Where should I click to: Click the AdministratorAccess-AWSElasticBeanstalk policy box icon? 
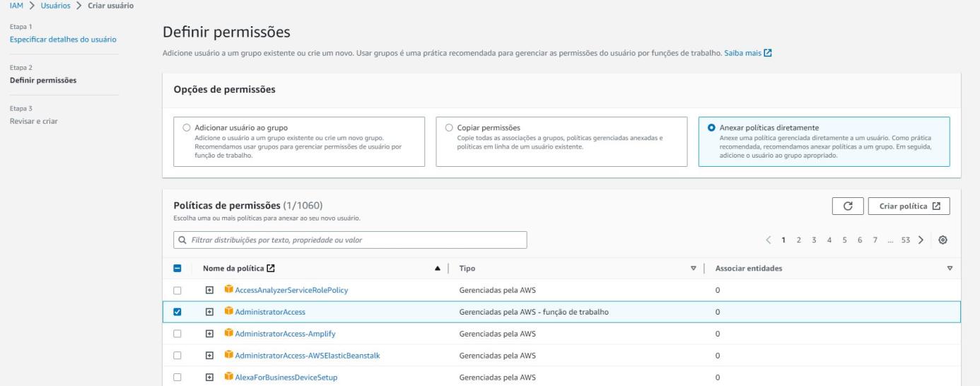[228, 355]
